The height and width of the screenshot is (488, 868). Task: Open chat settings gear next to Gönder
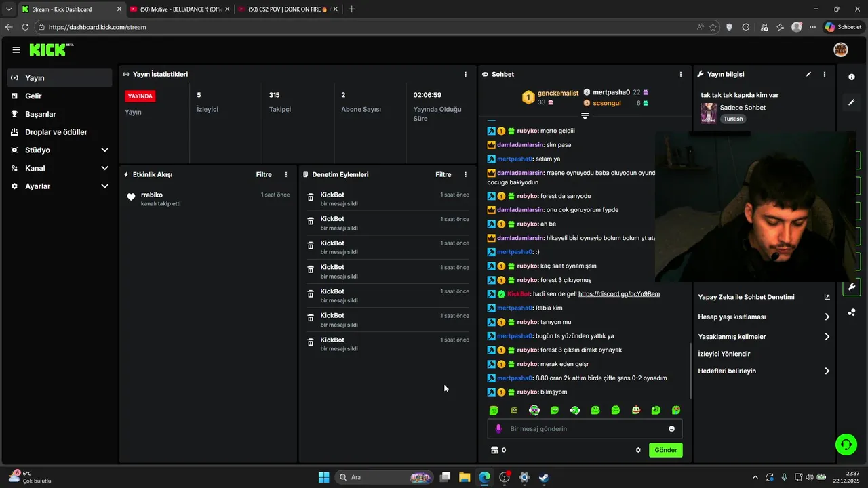(x=638, y=450)
